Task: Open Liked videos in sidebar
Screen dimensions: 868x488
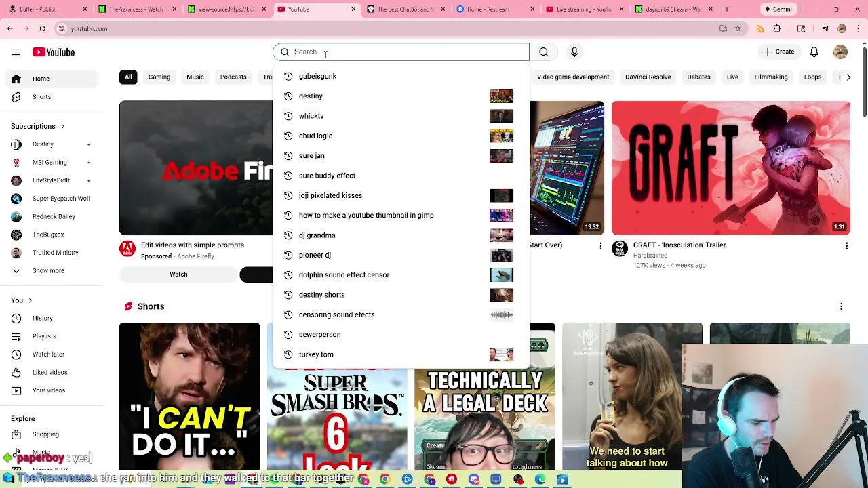Action: 52,372
